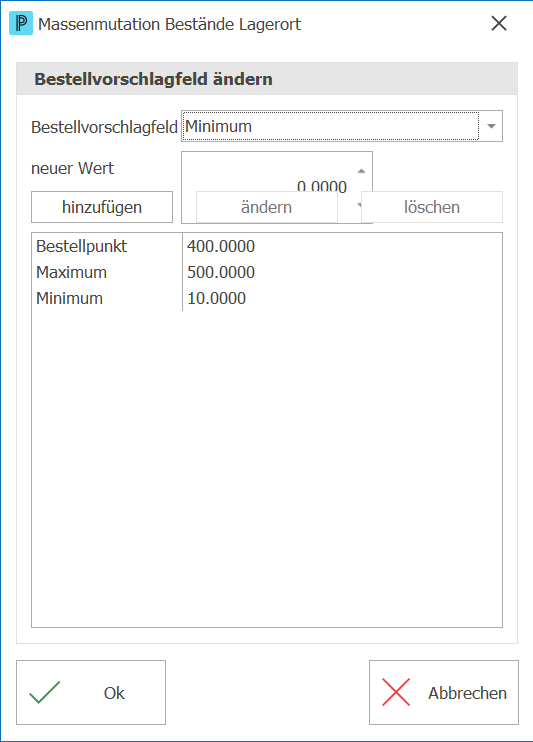Click the application logo in title bar
The width and height of the screenshot is (533, 742).
pos(21,23)
